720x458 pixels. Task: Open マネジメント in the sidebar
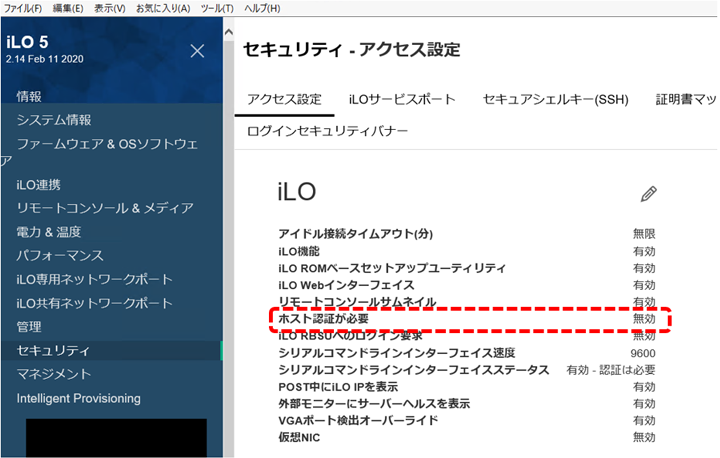pyautogui.click(x=54, y=374)
